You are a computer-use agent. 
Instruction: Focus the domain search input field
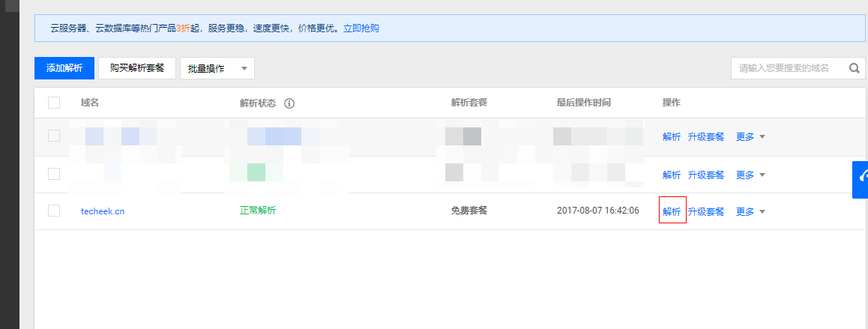pos(787,68)
